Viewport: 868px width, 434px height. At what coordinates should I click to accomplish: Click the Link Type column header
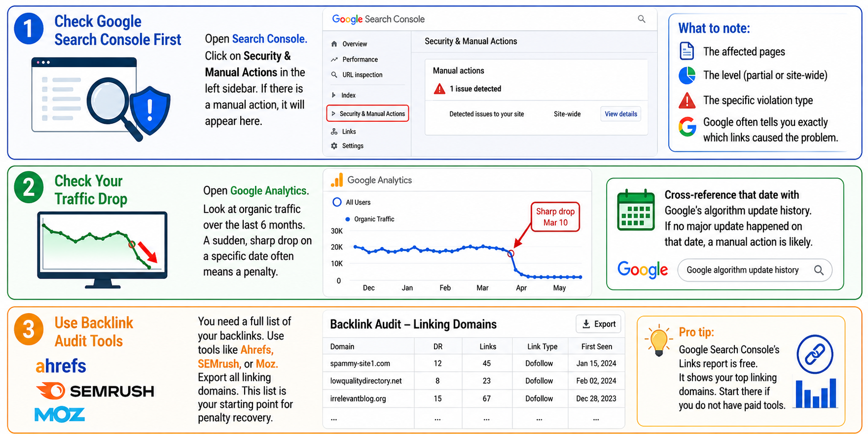pyautogui.click(x=542, y=346)
